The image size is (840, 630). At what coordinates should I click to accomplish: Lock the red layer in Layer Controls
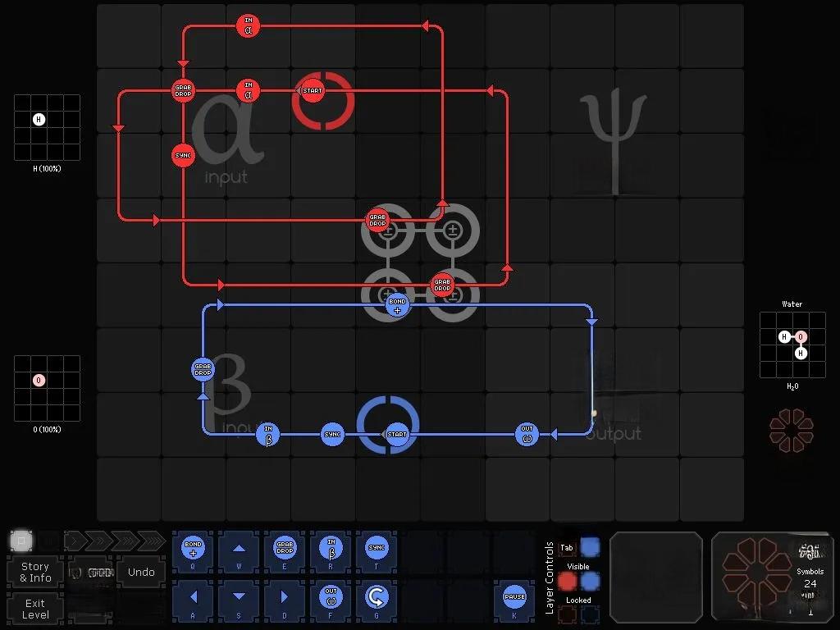(x=567, y=614)
